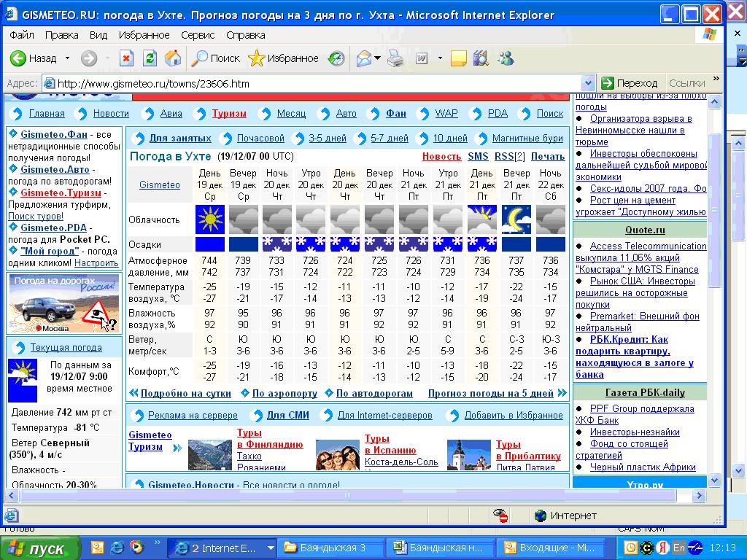Open the Вид menu
The width and height of the screenshot is (747, 560).
pyautogui.click(x=98, y=35)
